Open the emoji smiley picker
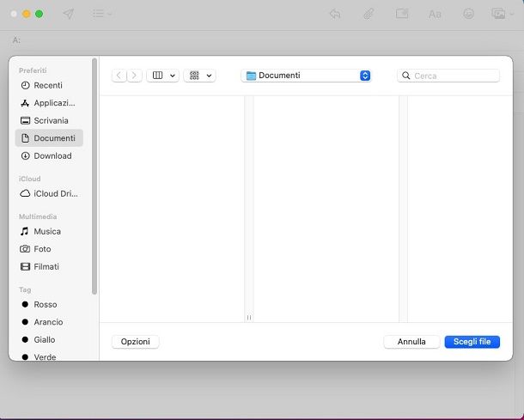This screenshot has width=524, height=420. (468, 14)
